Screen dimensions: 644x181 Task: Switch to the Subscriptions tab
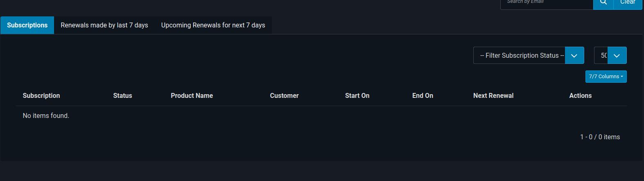tap(27, 25)
